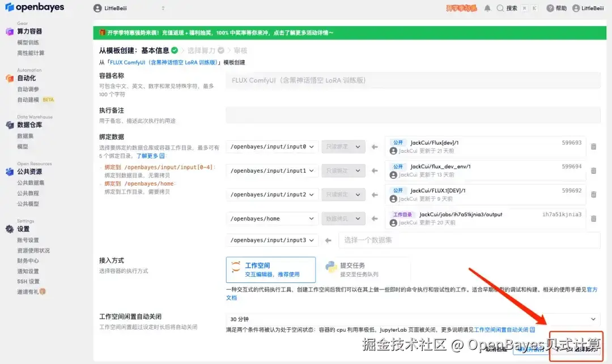Image resolution: width=612 pixels, height=364 pixels.
Task: Click the arrow beside input3 binding row
Action: 328,241
